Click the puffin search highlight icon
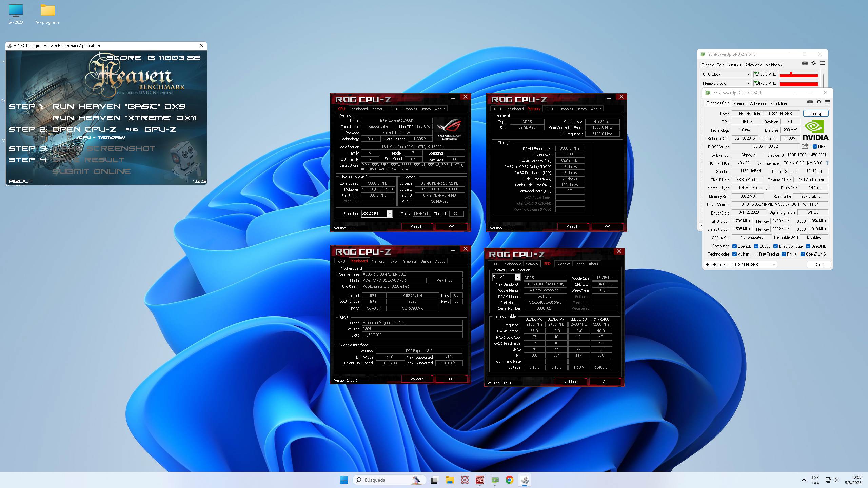The height and width of the screenshot is (488, 868). (x=416, y=480)
